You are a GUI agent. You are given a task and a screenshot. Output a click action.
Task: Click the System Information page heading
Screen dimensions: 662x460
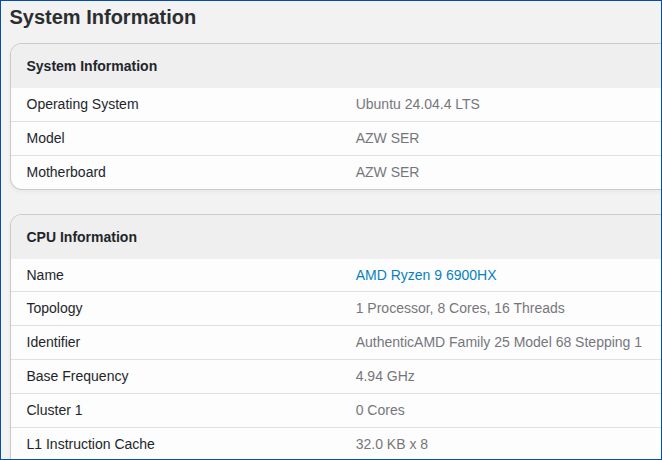point(103,17)
